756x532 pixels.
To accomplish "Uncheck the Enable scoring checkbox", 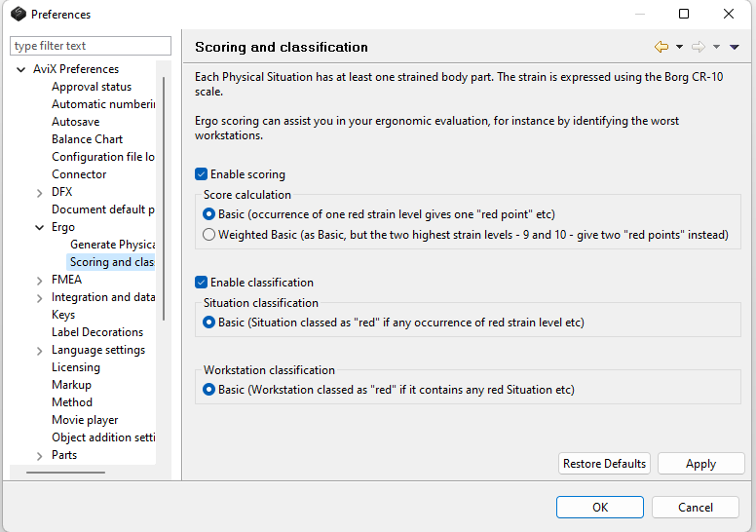I will pos(202,174).
